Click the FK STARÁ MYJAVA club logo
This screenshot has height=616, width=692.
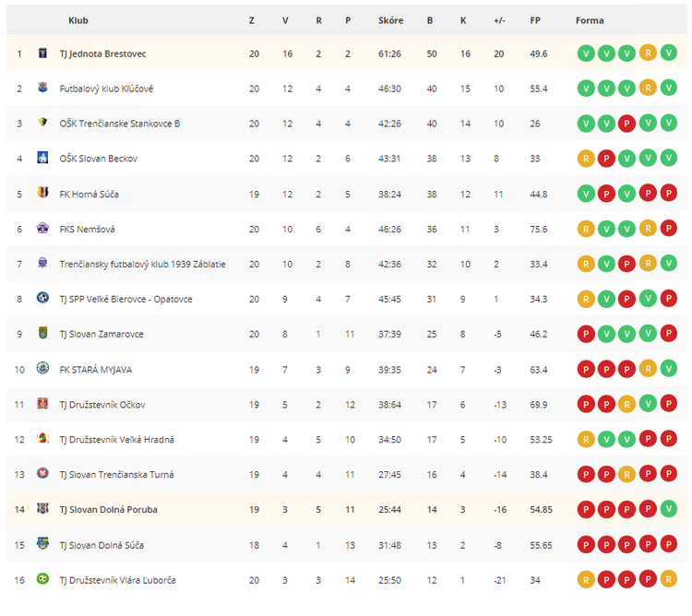tap(42, 368)
